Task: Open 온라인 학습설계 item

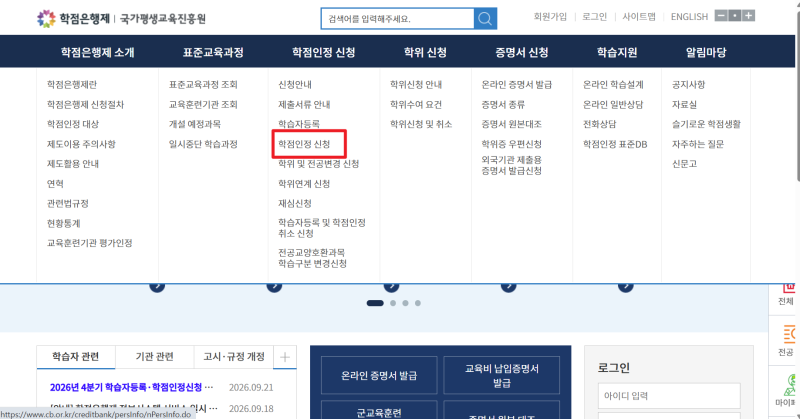Action: pyautogui.click(x=613, y=84)
